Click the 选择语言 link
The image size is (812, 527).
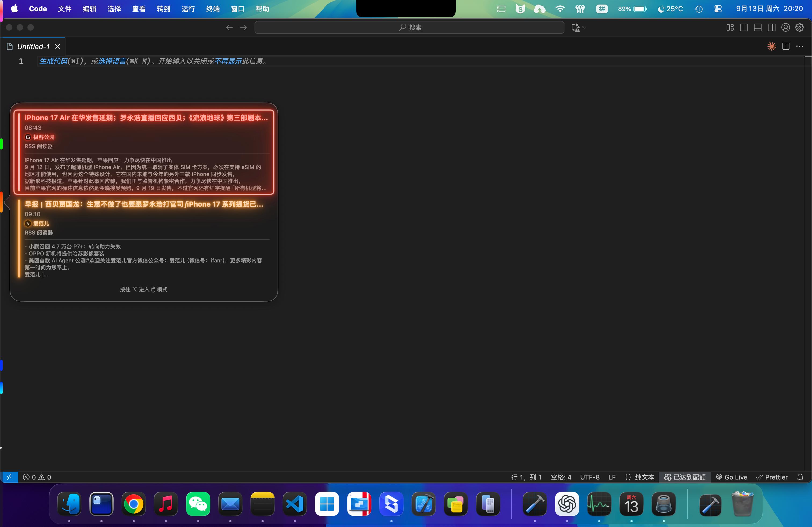[x=112, y=61]
